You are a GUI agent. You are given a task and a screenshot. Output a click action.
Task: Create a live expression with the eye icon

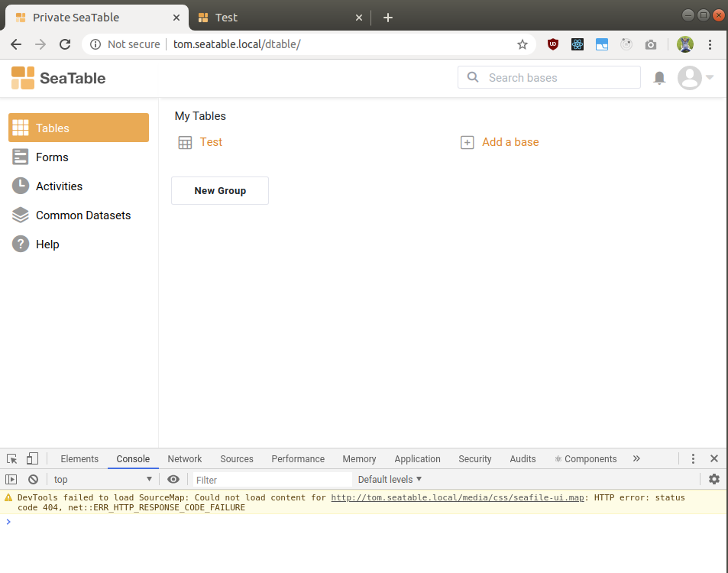pos(173,479)
